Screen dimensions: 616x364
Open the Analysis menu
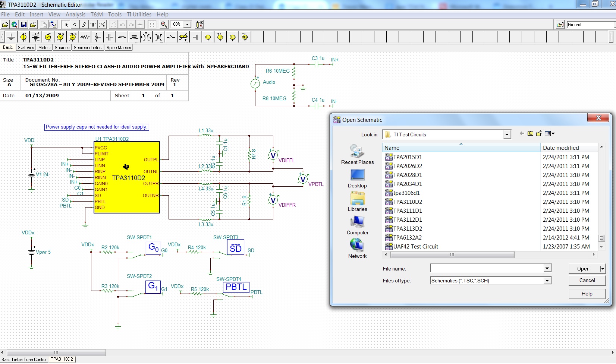(x=75, y=15)
